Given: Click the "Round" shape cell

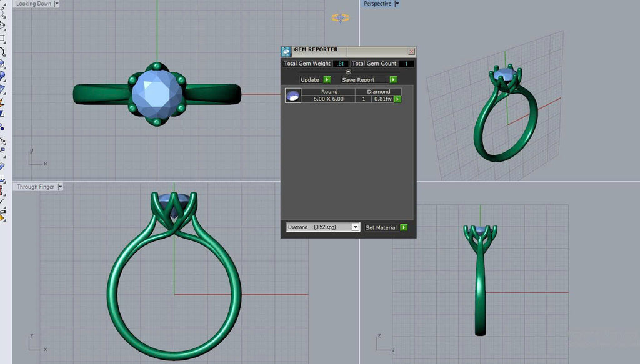Looking at the screenshot, I should tap(329, 92).
